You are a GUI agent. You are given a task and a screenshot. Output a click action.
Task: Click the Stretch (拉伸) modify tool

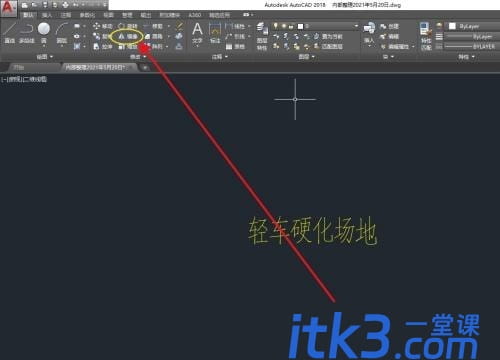click(x=102, y=47)
